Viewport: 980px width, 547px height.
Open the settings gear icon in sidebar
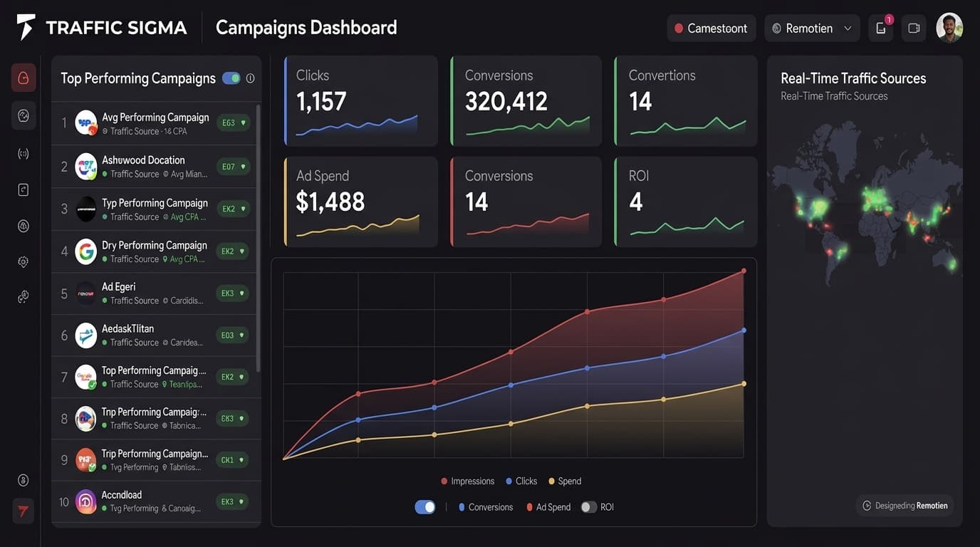[24, 262]
